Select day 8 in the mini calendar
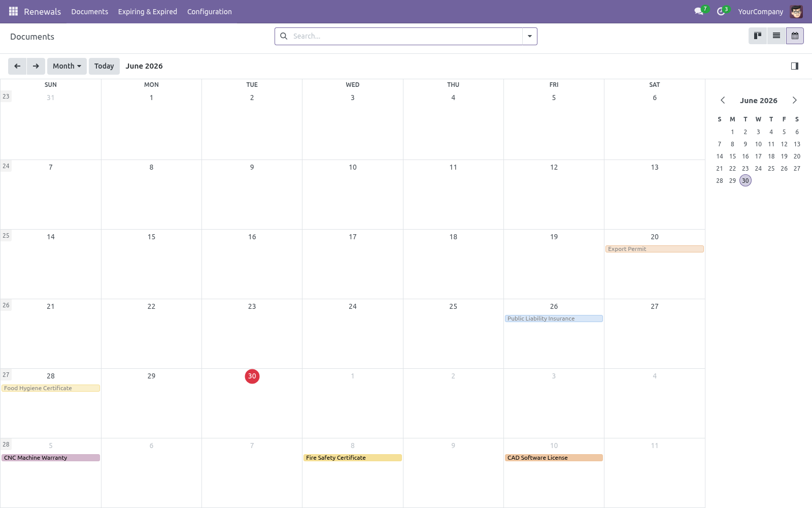This screenshot has width=812, height=508. pos(732,144)
